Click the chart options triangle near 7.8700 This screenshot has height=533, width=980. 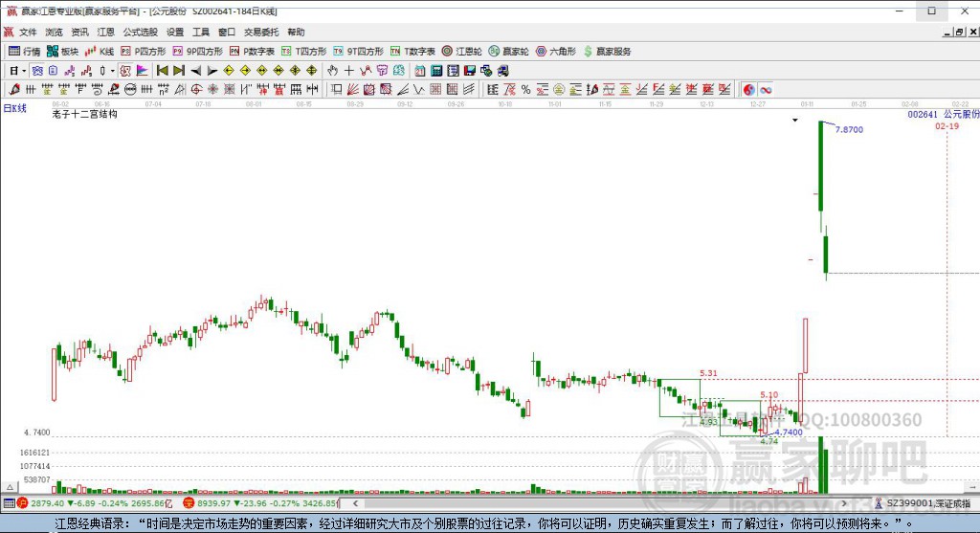pyautogui.click(x=795, y=120)
